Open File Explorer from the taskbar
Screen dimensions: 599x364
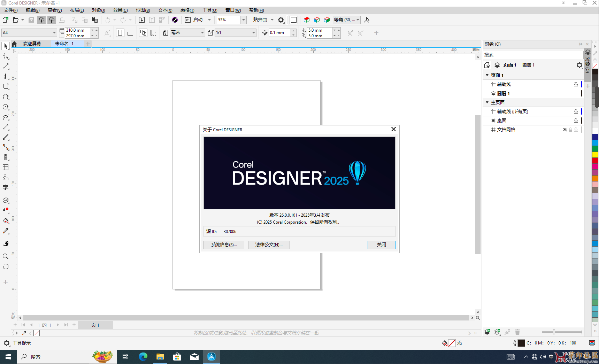(x=160, y=357)
